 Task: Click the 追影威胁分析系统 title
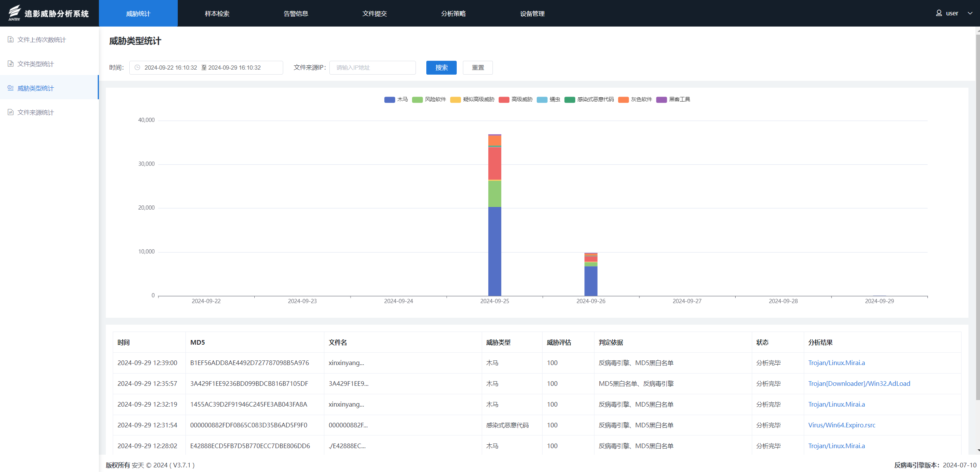[57, 13]
